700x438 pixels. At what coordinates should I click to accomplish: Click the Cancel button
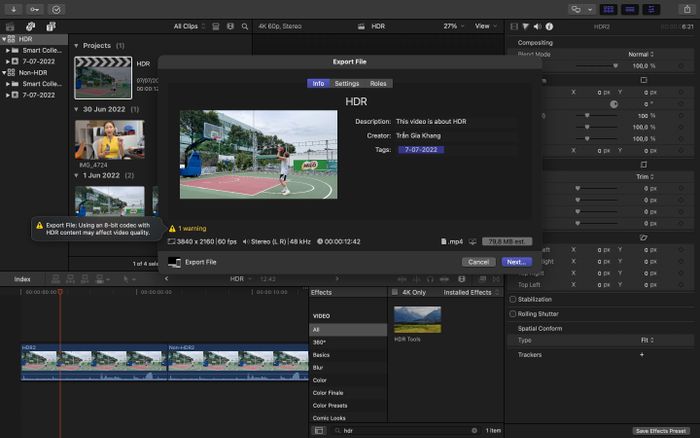(479, 262)
